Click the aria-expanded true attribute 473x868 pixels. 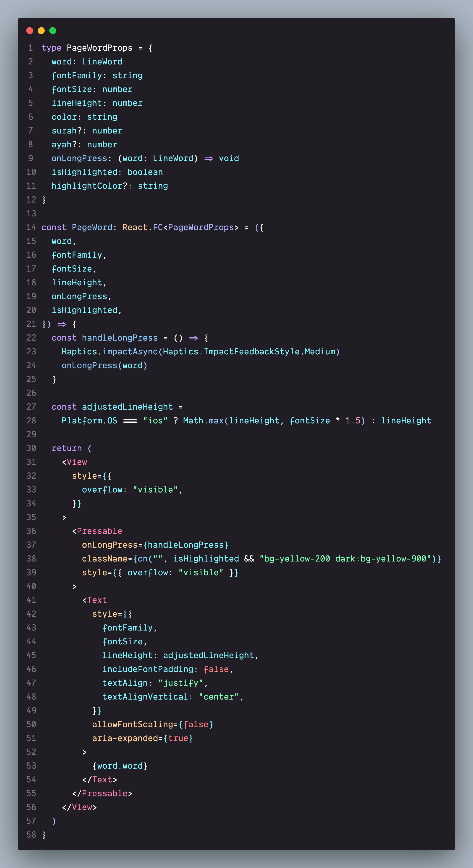coord(142,738)
